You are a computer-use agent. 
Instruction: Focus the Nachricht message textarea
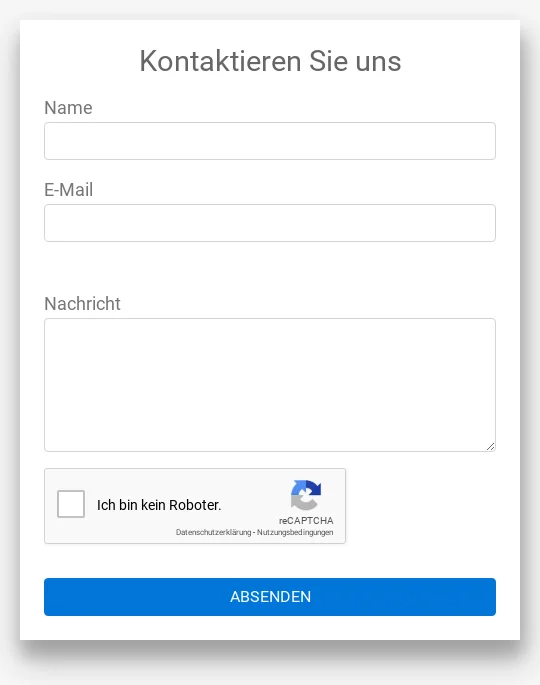tap(270, 385)
